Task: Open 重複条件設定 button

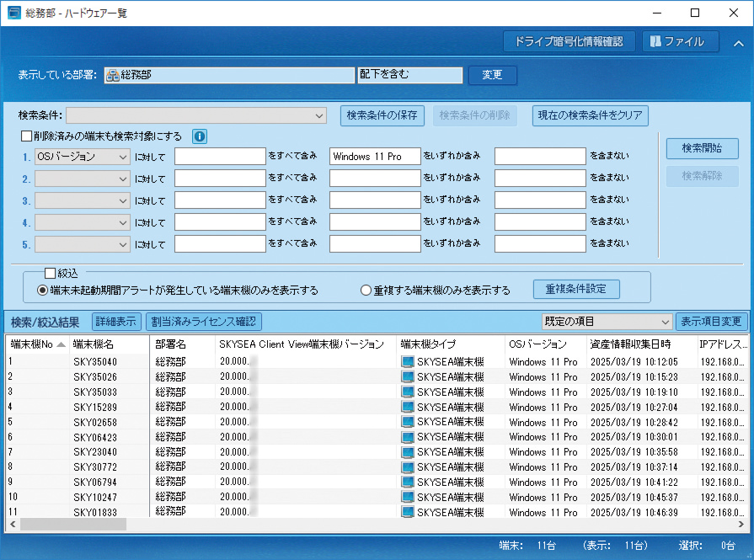Action: coord(576,290)
